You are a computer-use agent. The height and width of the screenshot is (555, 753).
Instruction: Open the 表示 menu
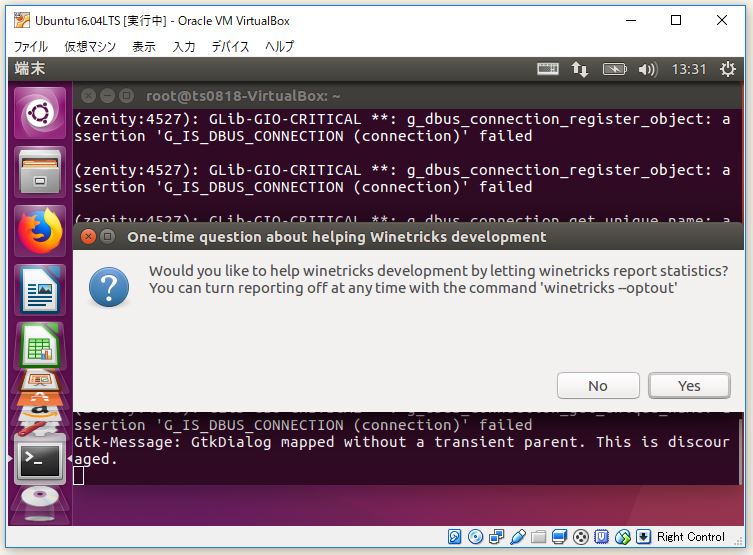coord(144,46)
